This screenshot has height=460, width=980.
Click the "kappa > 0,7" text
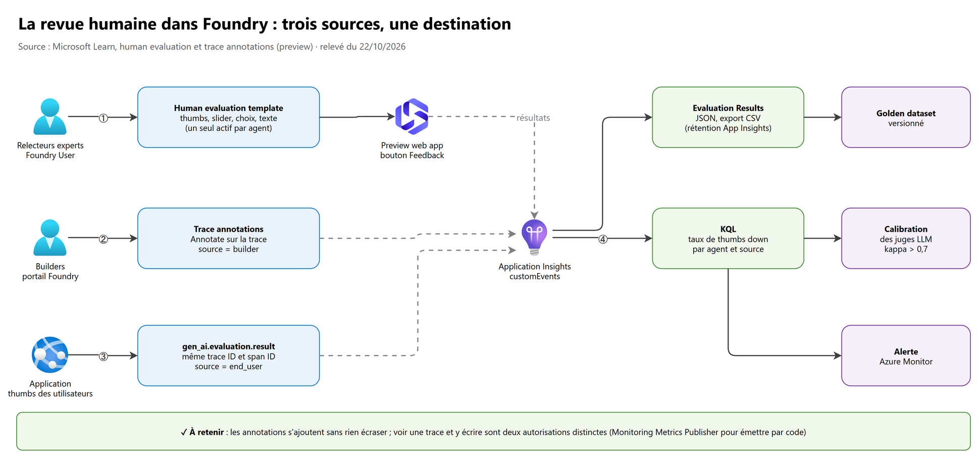click(906, 249)
